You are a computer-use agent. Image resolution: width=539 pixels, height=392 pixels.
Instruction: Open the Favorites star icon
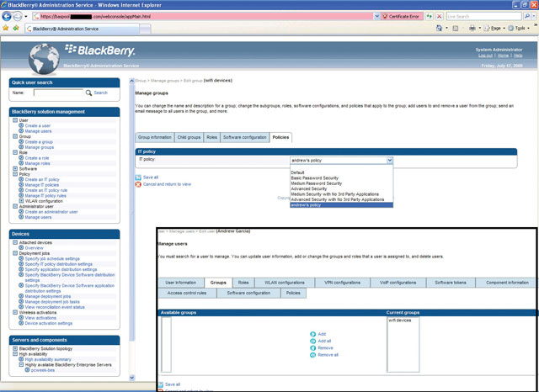point(6,29)
